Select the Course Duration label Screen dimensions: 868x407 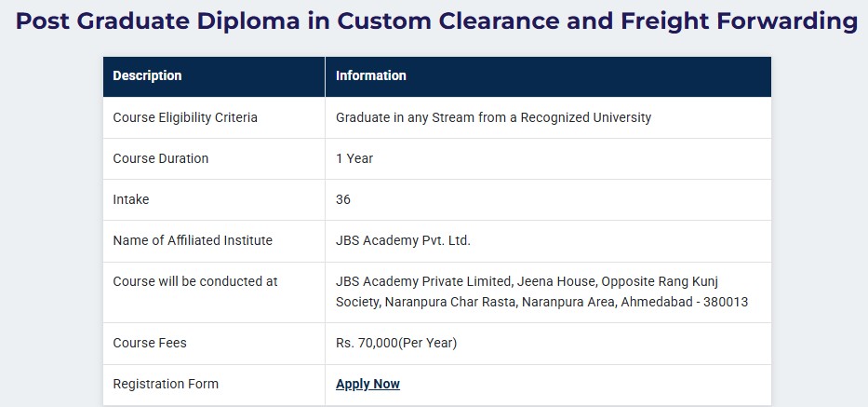[161, 158]
